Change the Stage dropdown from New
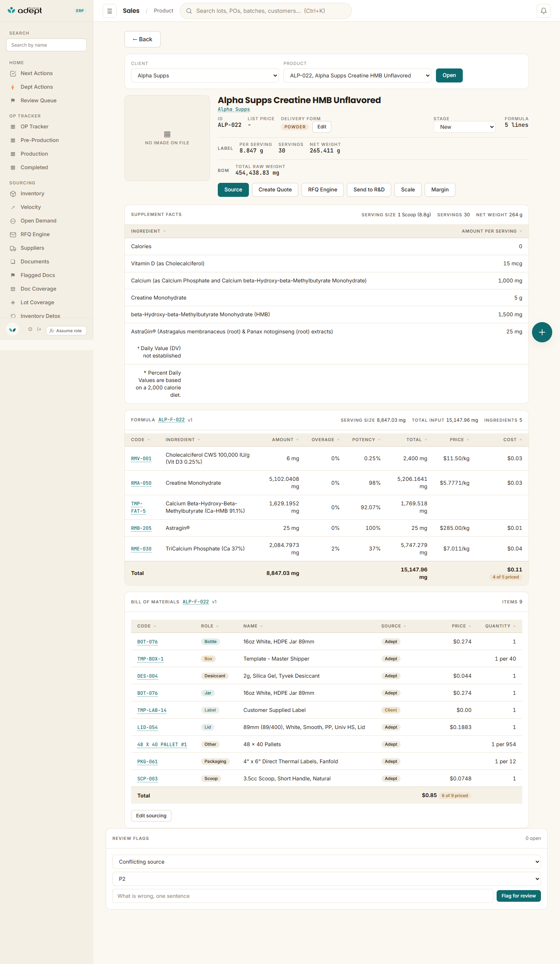This screenshot has height=964, width=560. [464, 127]
